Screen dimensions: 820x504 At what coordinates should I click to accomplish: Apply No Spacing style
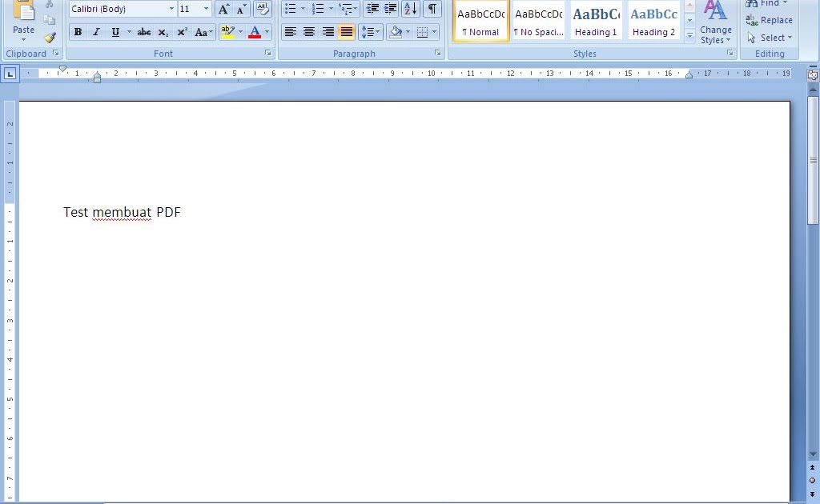point(539,21)
